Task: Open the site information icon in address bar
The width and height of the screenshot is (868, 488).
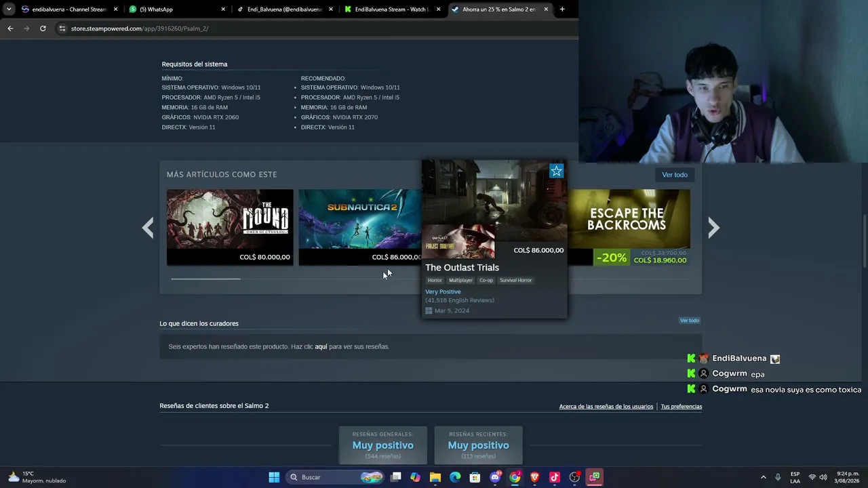Action: tap(62, 28)
